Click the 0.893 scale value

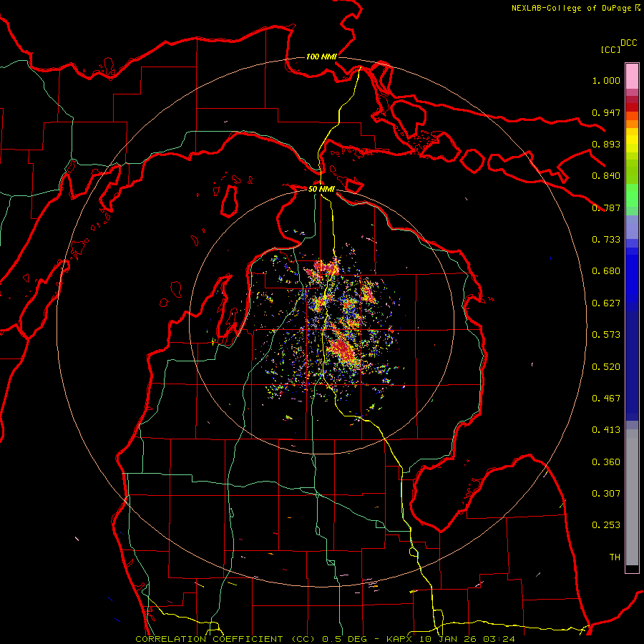point(606,144)
